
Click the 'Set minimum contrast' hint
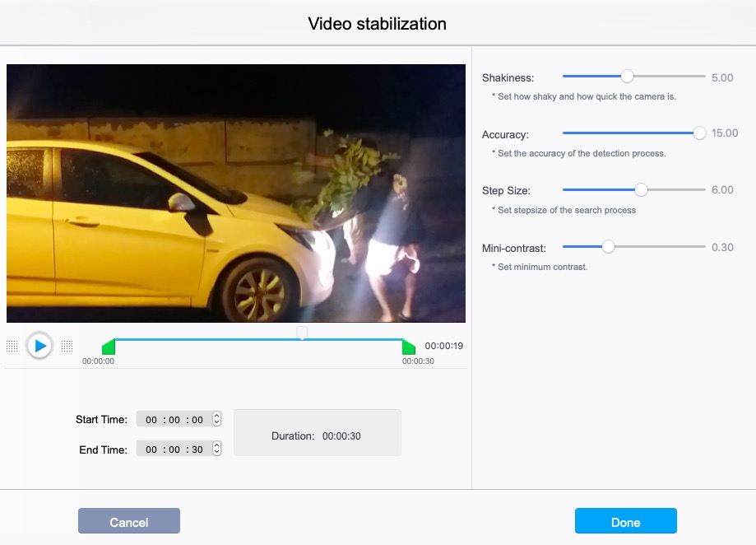pyautogui.click(x=540, y=268)
